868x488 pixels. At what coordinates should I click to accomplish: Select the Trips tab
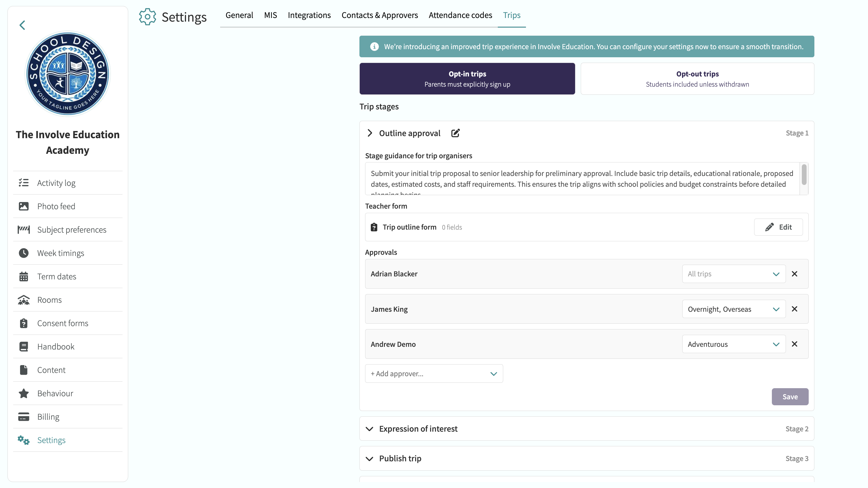[512, 15]
